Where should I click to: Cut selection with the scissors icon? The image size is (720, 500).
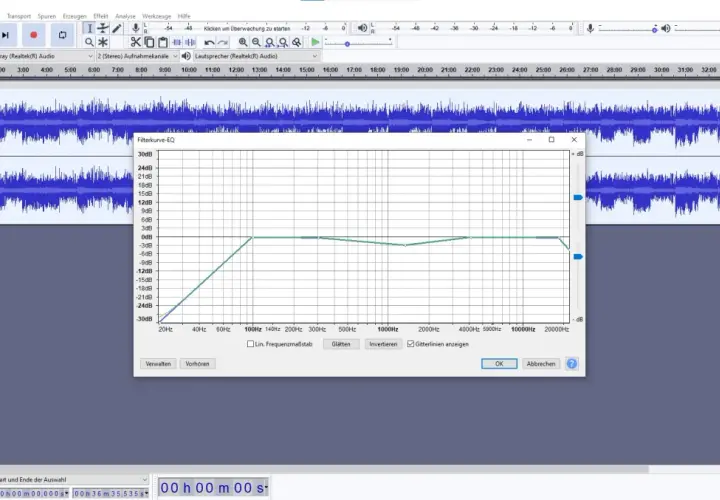135,42
